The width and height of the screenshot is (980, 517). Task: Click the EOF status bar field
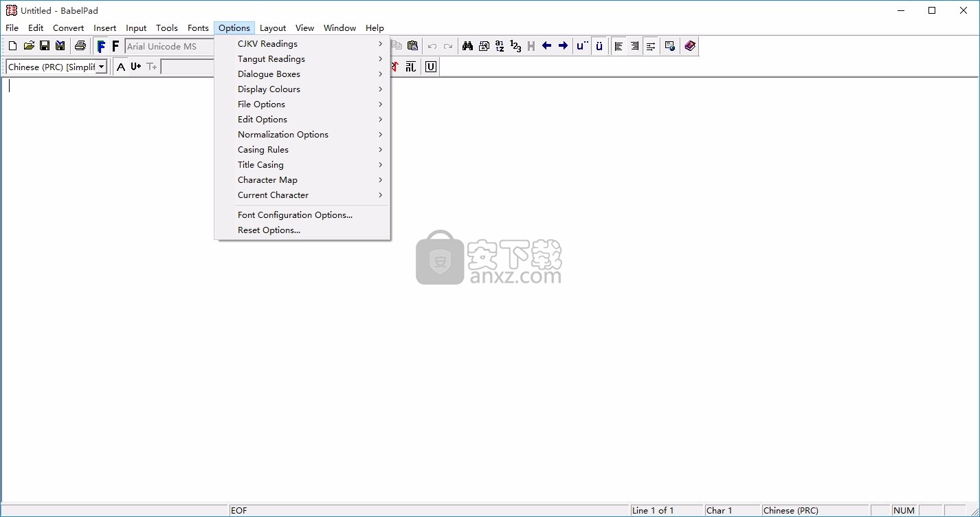pyautogui.click(x=430, y=510)
